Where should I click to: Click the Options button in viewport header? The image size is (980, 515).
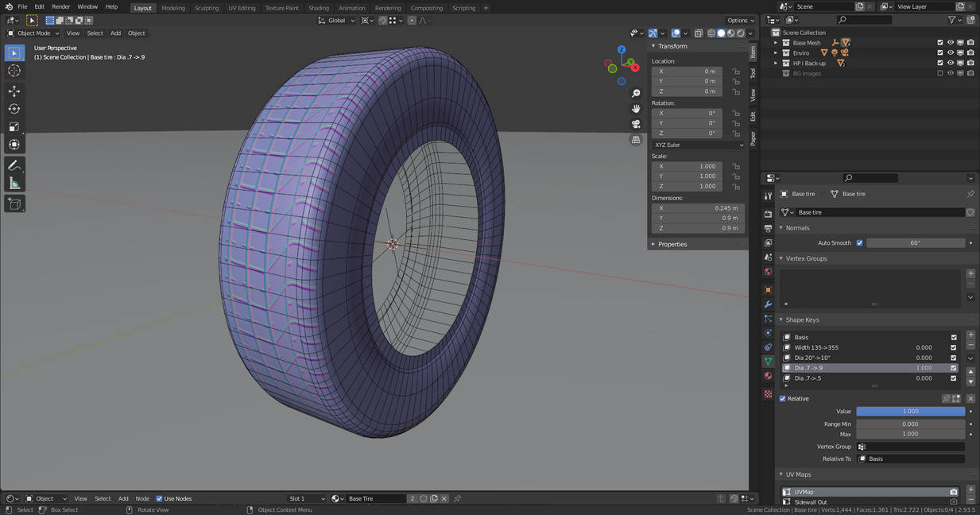coord(740,20)
